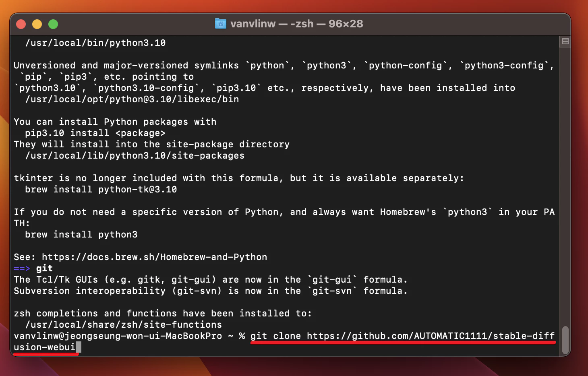Click the terminal vertical scrollbar thumb

(565, 340)
